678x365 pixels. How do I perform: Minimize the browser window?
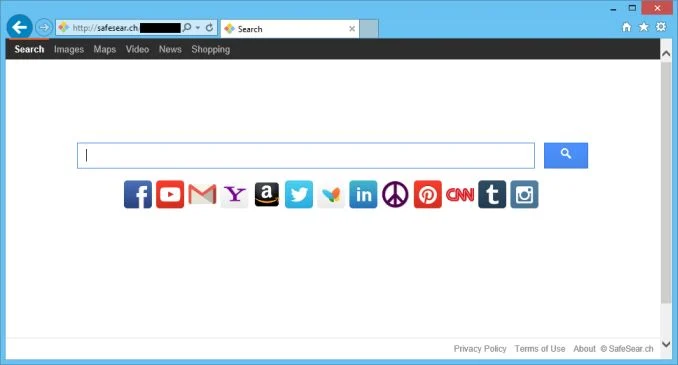tap(613, 9)
